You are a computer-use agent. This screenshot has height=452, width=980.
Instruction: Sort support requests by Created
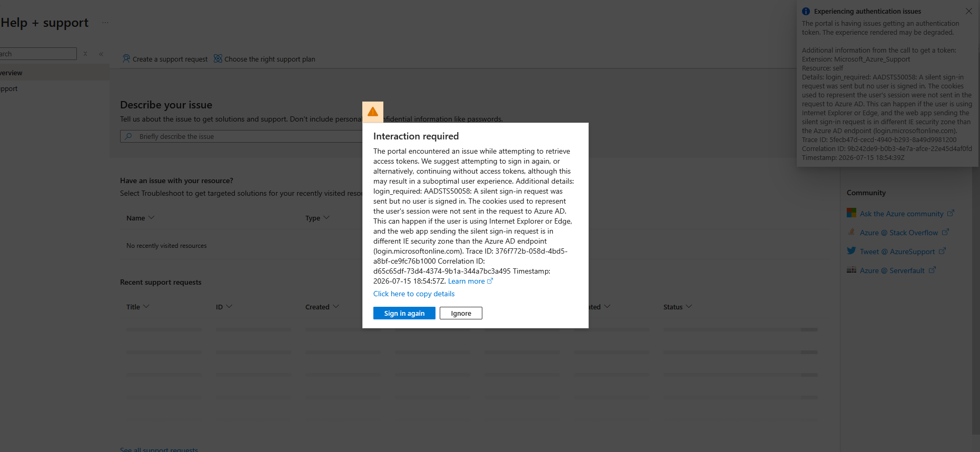(322, 307)
